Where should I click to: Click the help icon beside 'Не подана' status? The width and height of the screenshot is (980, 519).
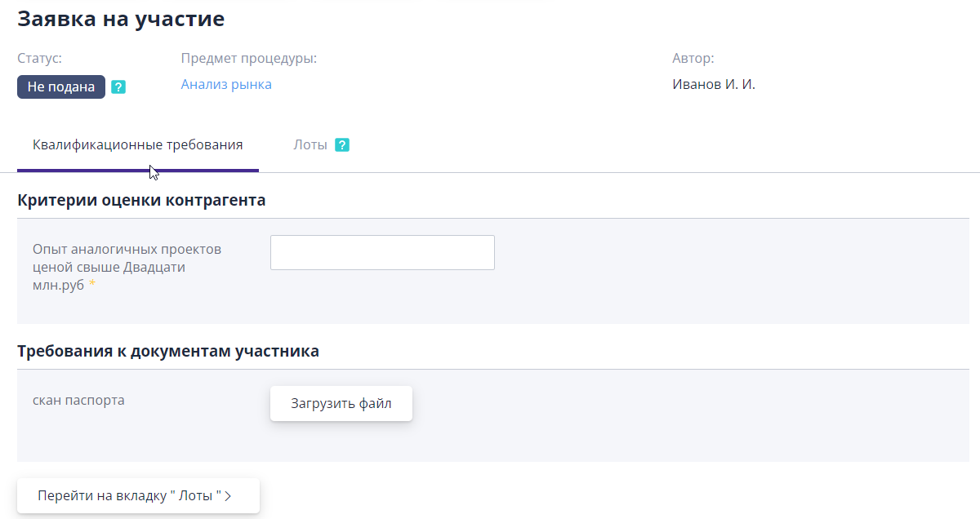(x=118, y=87)
